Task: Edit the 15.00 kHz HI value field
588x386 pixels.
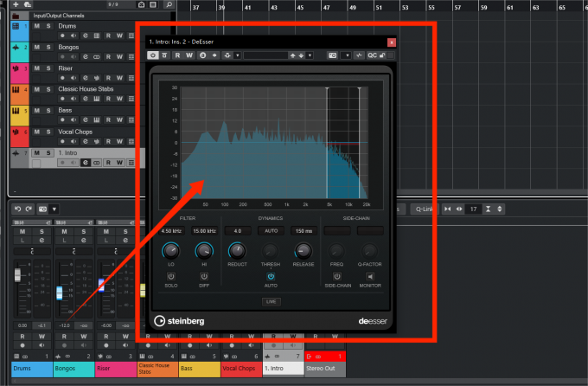Action: (204, 231)
